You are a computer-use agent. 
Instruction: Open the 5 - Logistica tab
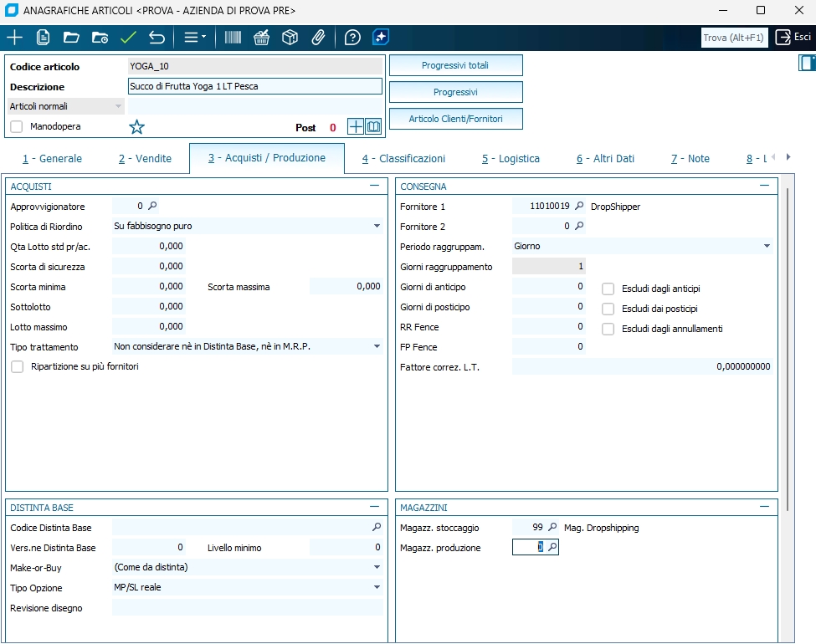[x=511, y=158]
